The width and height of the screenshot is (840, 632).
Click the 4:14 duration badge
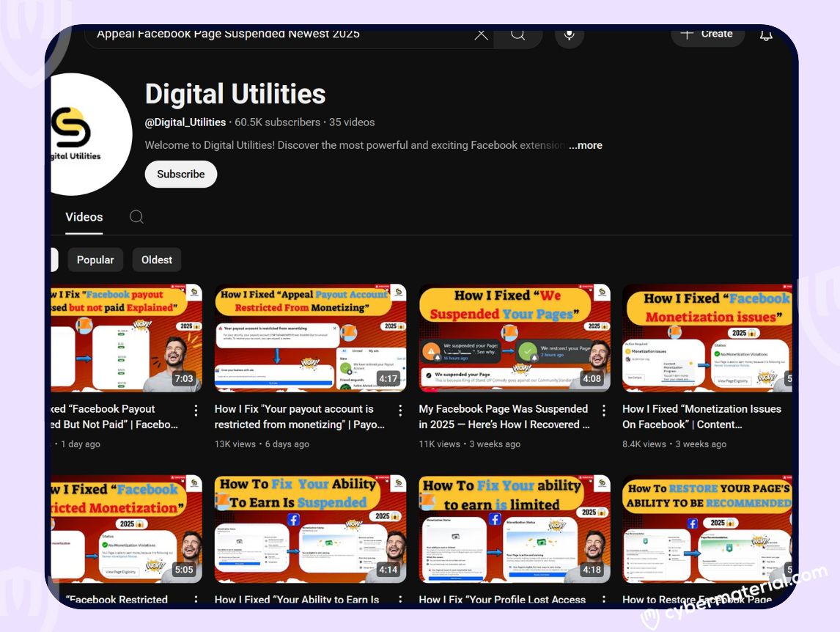(x=388, y=569)
